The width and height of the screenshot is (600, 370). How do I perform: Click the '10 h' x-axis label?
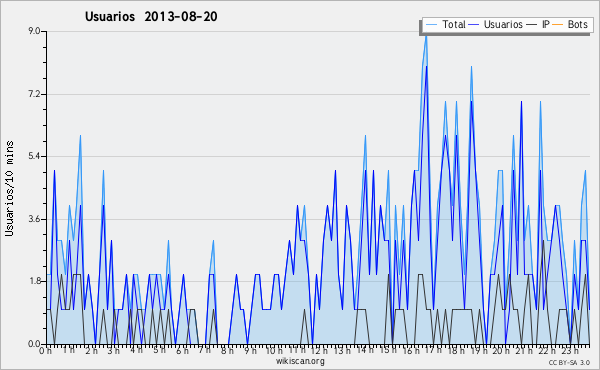pos(274,350)
